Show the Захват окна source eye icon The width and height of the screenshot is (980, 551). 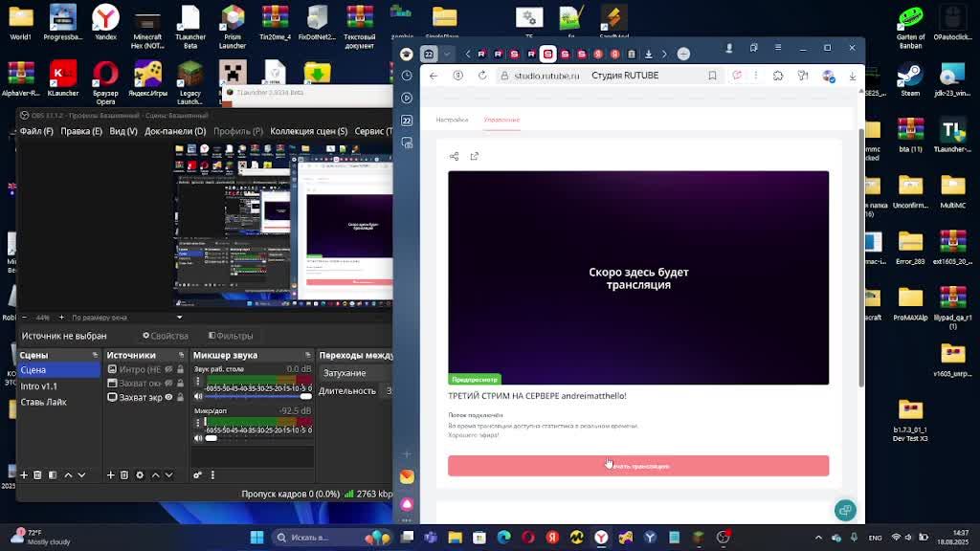click(168, 383)
